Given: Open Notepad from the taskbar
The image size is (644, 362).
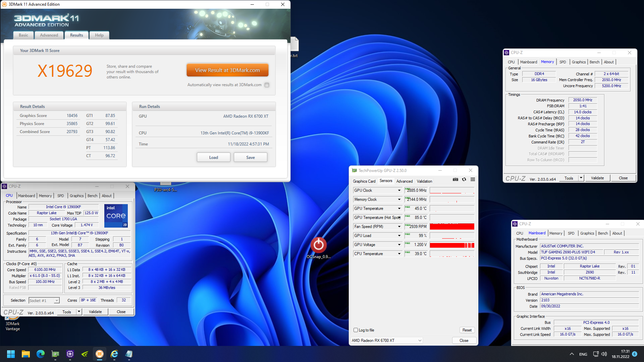Looking at the screenshot, I should pos(129,354).
